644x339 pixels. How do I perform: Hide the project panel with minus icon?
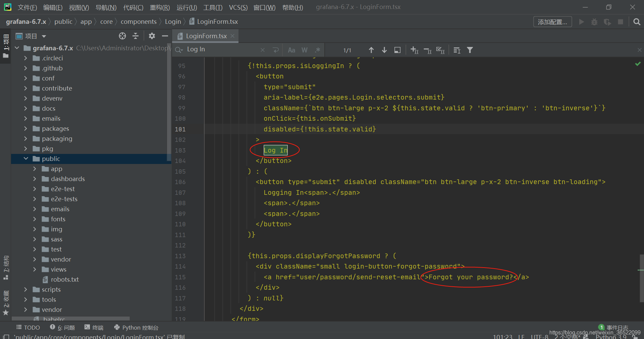click(x=165, y=36)
